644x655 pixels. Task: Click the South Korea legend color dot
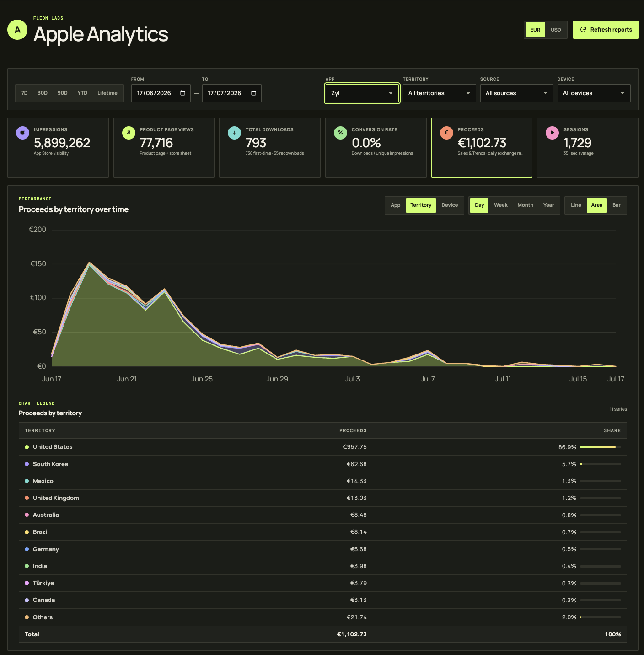27,464
